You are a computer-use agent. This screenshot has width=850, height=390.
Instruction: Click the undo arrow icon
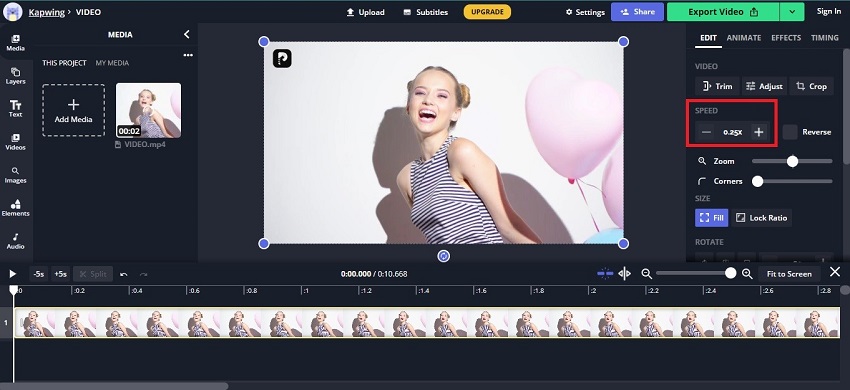click(124, 274)
